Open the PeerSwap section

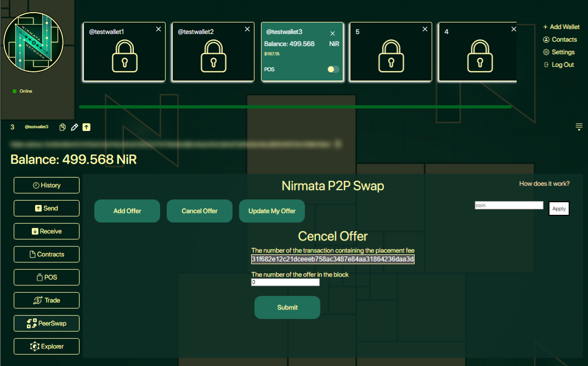pyautogui.click(x=47, y=323)
